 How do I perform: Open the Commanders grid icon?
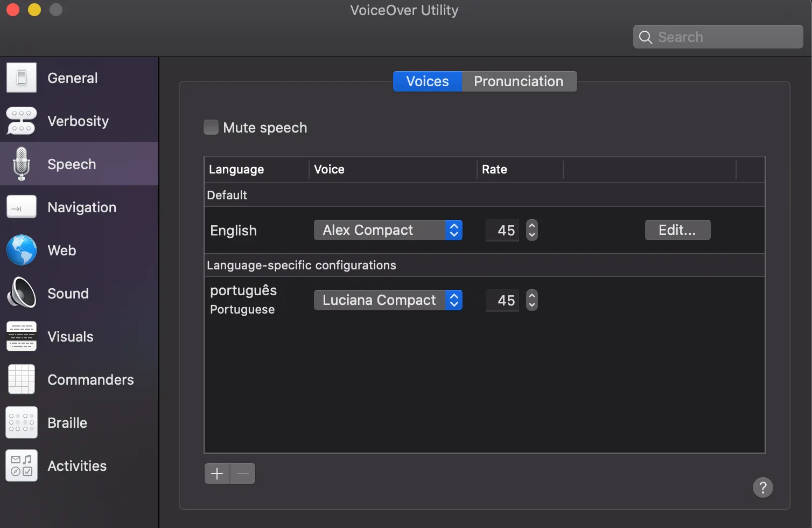pos(22,379)
